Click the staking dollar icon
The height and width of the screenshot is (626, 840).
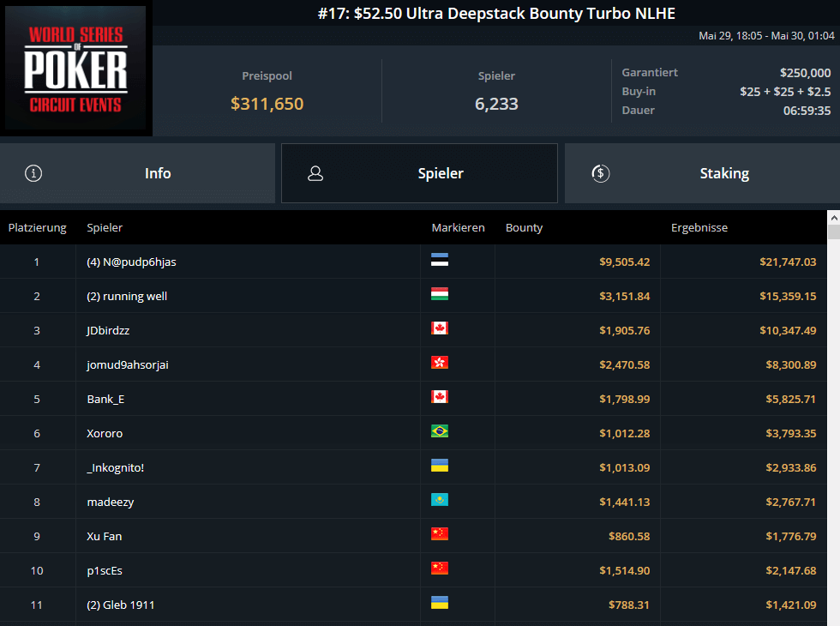(600, 173)
